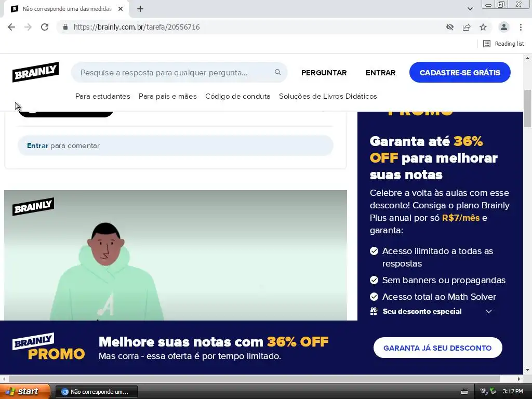Click CADASTRE-SE GRÁTIS button
Screen dimensions: 532x399
(x=460, y=72)
